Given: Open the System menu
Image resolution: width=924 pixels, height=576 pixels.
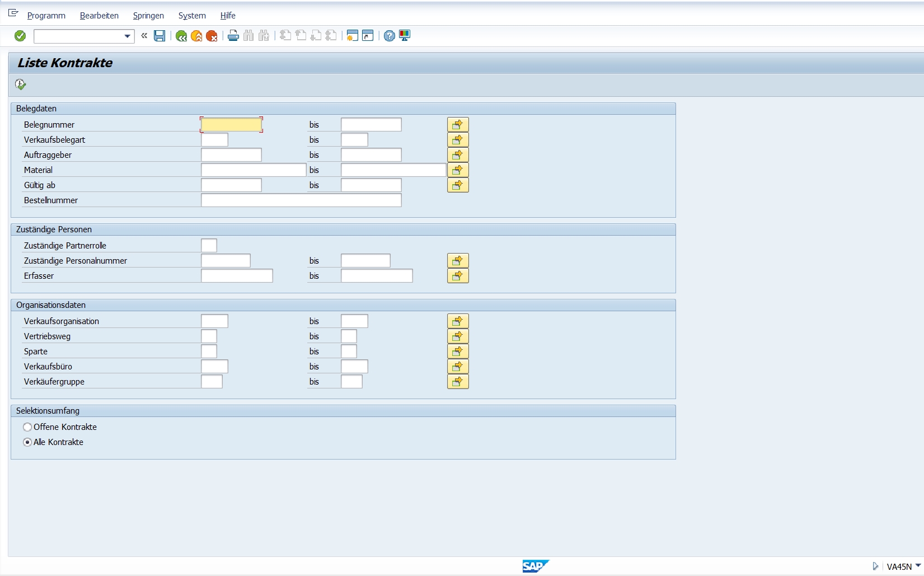Looking at the screenshot, I should (x=192, y=16).
